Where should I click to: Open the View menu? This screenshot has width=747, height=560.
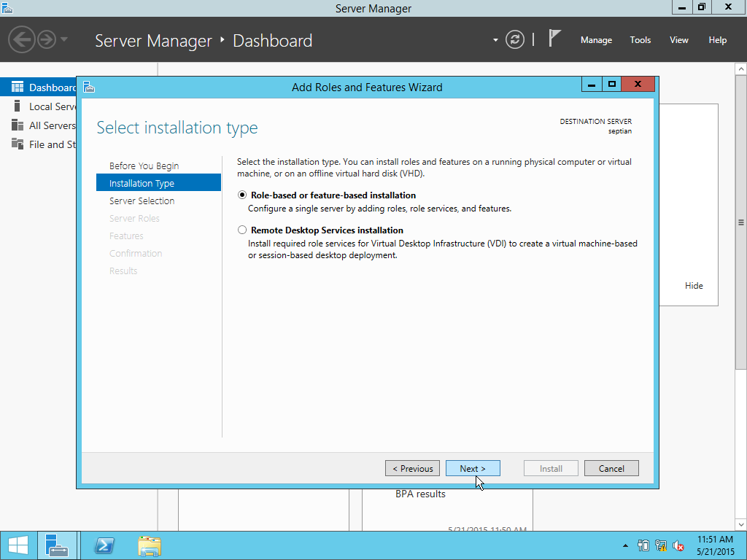coord(679,40)
